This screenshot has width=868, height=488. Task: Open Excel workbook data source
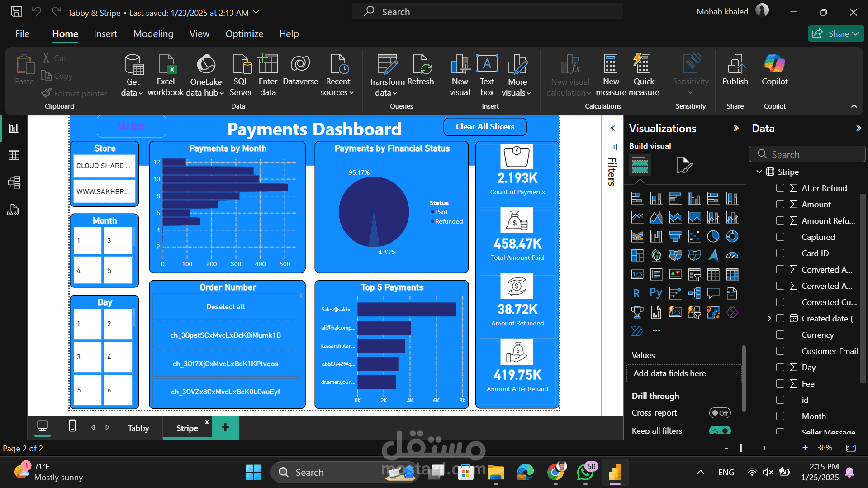pos(166,75)
